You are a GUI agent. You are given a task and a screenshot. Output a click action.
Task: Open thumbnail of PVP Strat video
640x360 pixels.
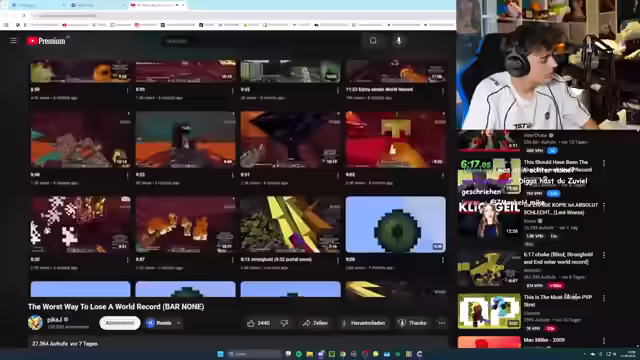click(489, 311)
